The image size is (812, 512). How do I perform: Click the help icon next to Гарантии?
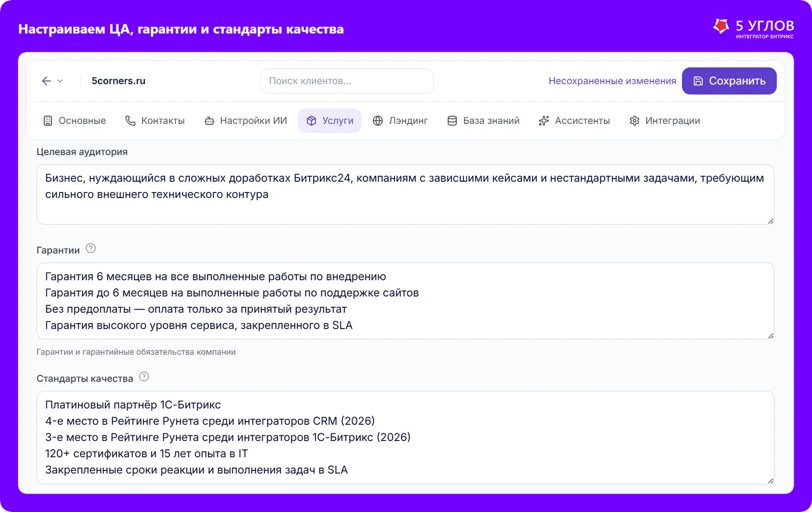pyautogui.click(x=91, y=248)
